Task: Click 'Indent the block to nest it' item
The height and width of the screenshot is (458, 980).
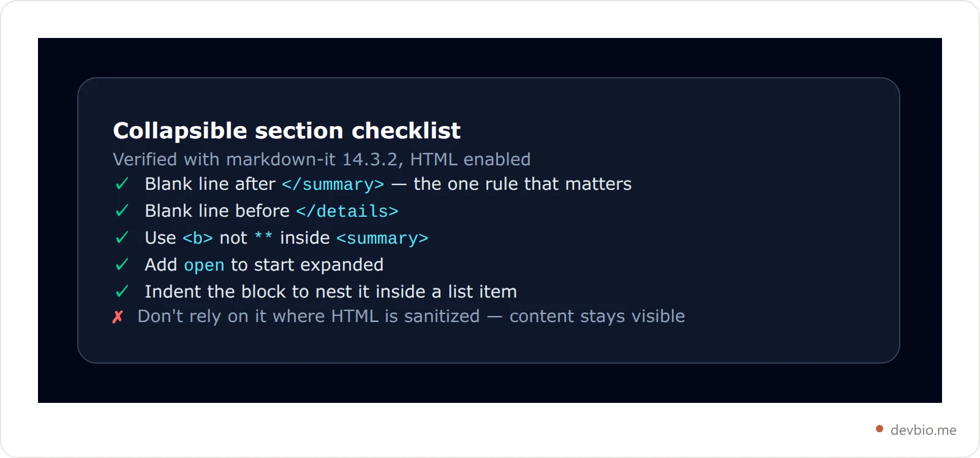Action: 331,291
